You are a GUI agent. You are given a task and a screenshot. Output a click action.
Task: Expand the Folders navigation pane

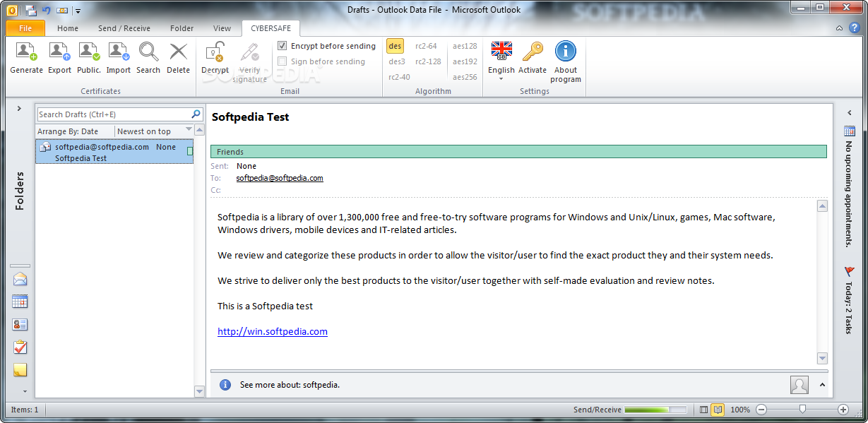click(20, 108)
